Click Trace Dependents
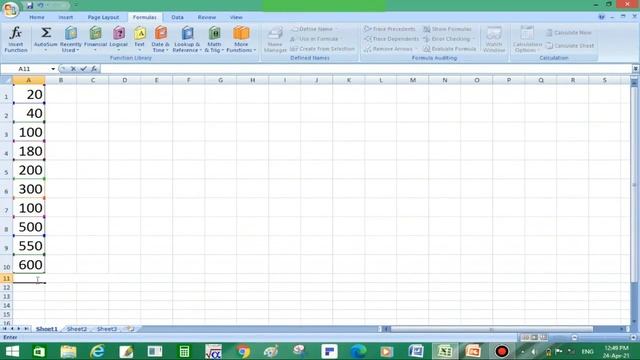640x360 pixels. coord(391,39)
